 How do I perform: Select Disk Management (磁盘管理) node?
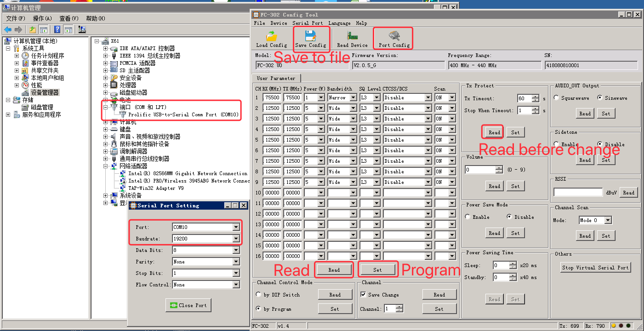42,107
